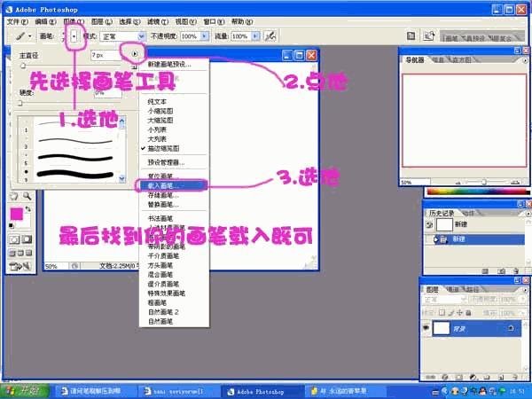Switch to the 导航器 tab
This screenshot has height=399, width=532.
[x=415, y=60]
